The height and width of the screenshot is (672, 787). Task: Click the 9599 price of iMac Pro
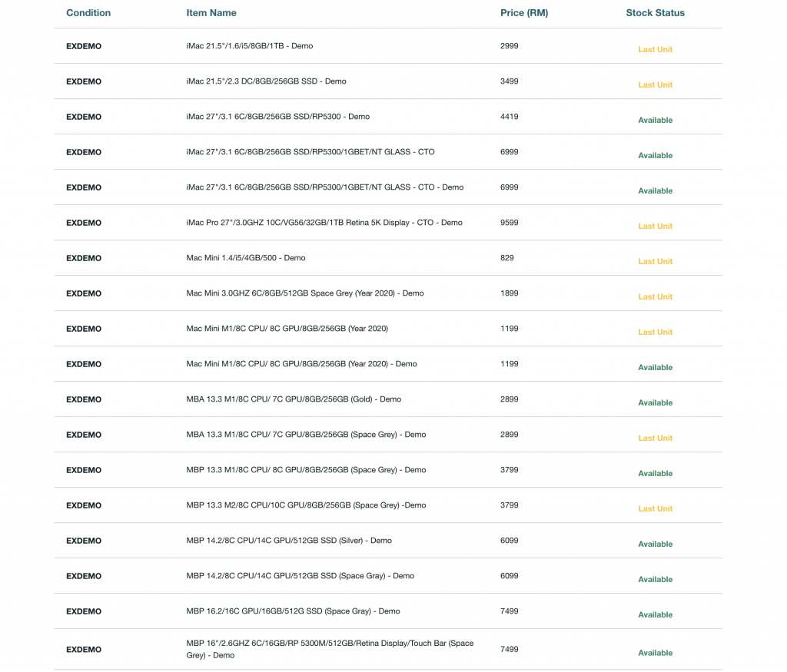[x=510, y=223]
